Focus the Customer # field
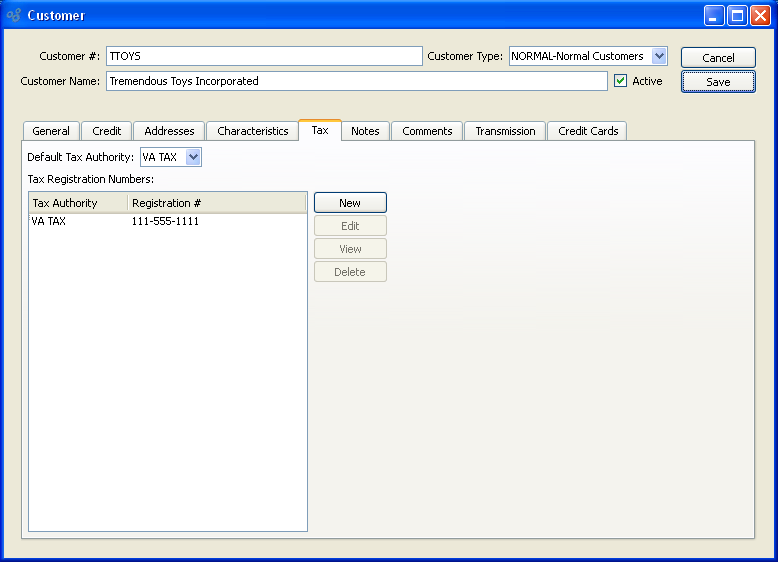778x562 pixels. (x=264, y=56)
